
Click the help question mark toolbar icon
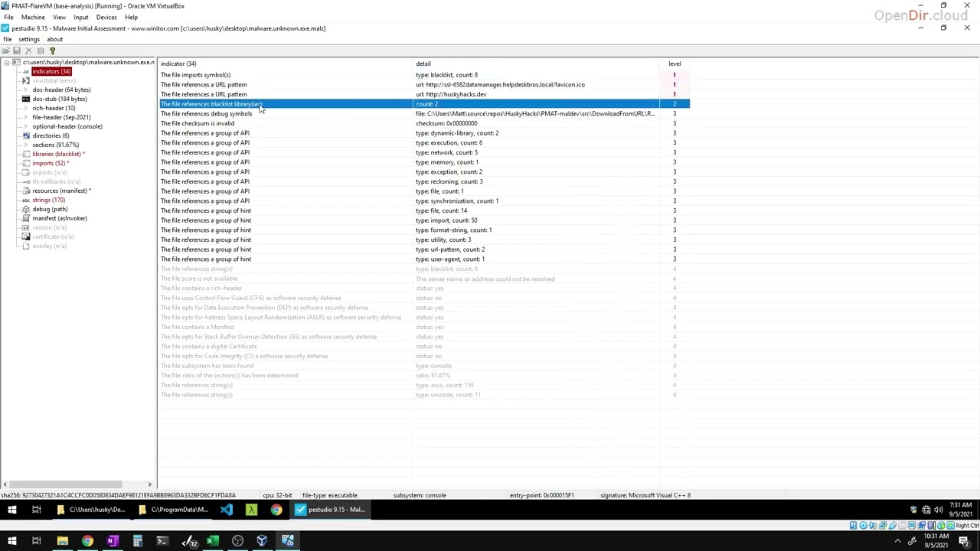click(52, 51)
